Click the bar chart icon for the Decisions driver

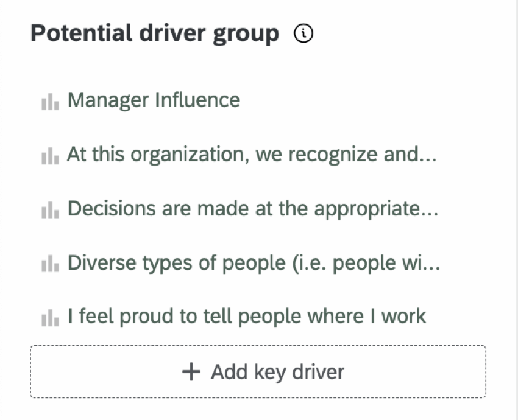pyautogui.click(x=50, y=211)
